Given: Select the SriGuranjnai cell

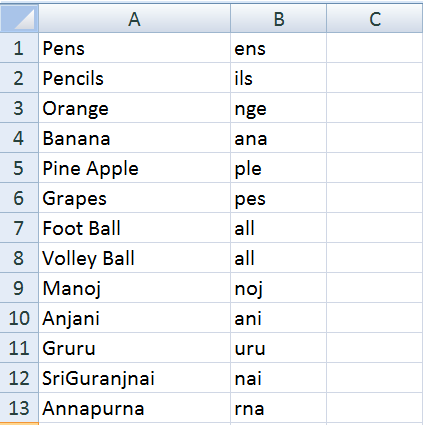Looking at the screenshot, I should click(134, 378).
